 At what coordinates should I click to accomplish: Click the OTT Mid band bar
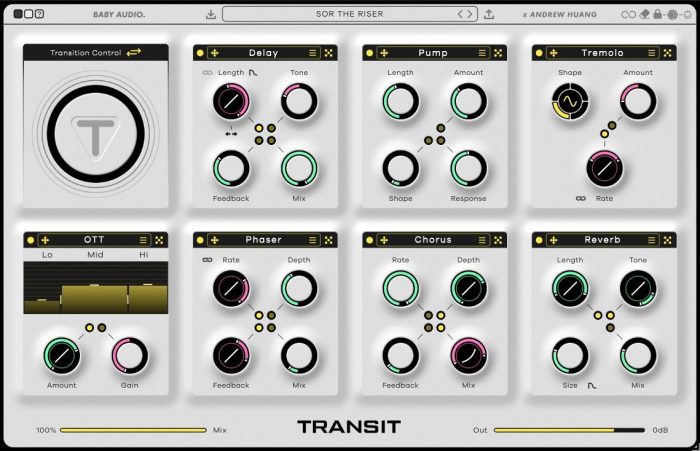[94, 299]
